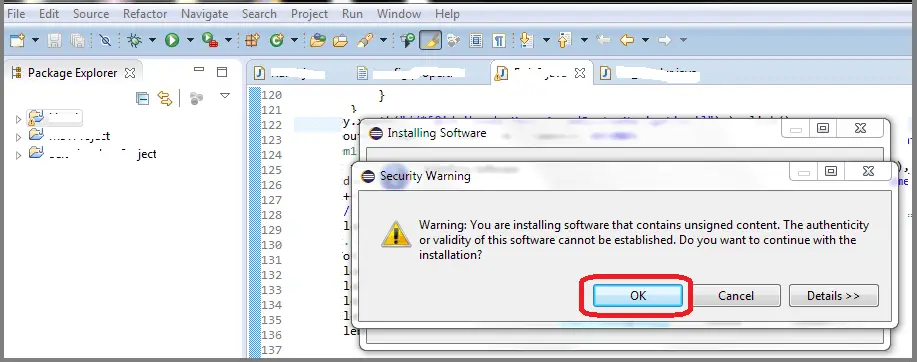Click line number 133 in editor gutter
This screenshot has height=362, width=917.
pyautogui.click(x=271, y=289)
